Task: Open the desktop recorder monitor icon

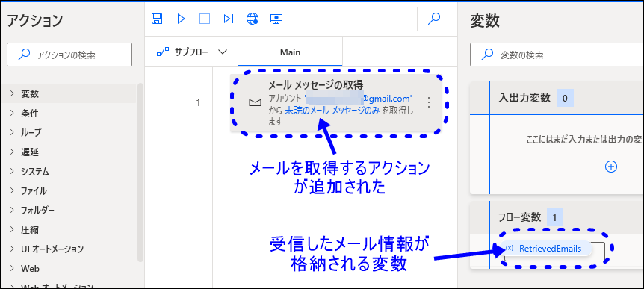Action: pyautogui.click(x=276, y=19)
